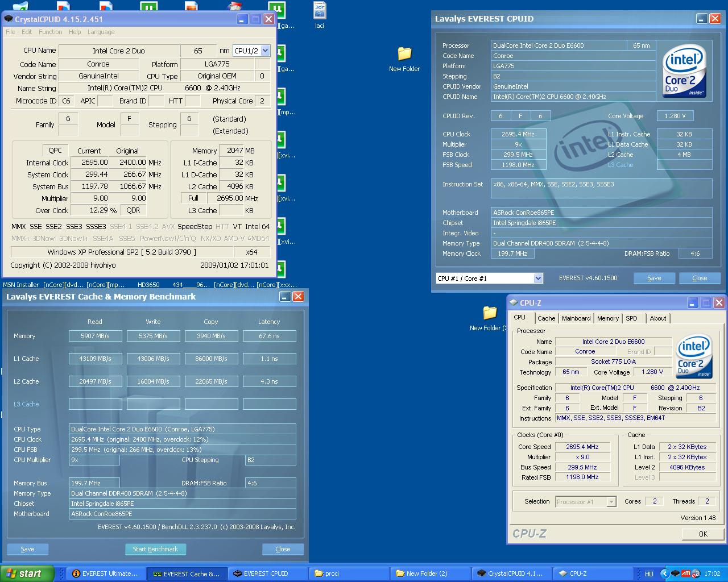Expand hidden system tray icons arrow
This screenshot has height=582, width=728.
pyautogui.click(x=664, y=574)
